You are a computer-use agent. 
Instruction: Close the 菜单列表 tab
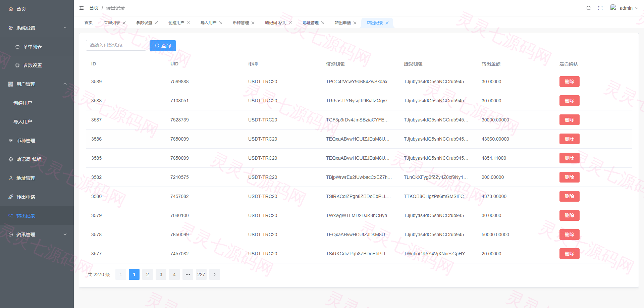(x=124, y=23)
